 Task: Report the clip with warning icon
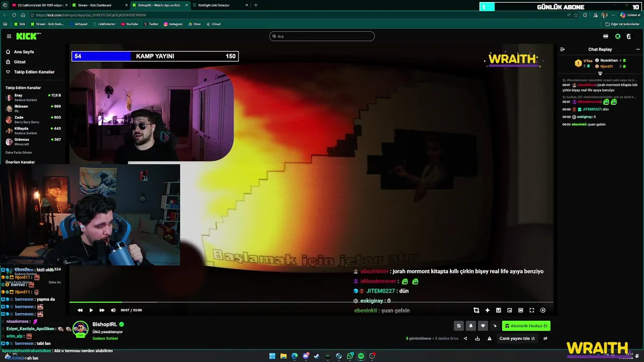pos(490,338)
